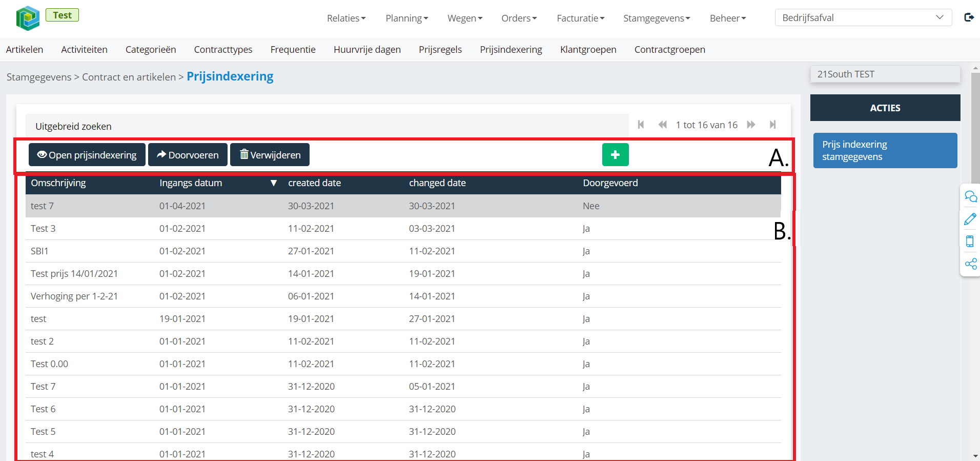The width and height of the screenshot is (980, 461).
Task: Select the 'Verhoging per 1-2-21' row
Action: (403, 296)
